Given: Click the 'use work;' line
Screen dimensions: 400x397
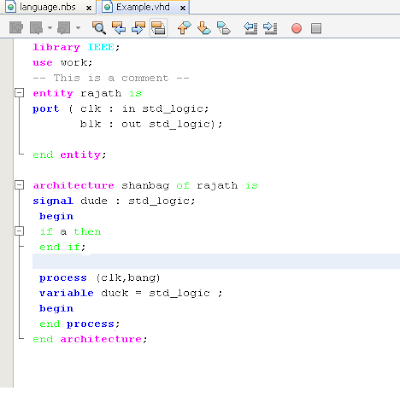Looking at the screenshot, I should coord(62,62).
